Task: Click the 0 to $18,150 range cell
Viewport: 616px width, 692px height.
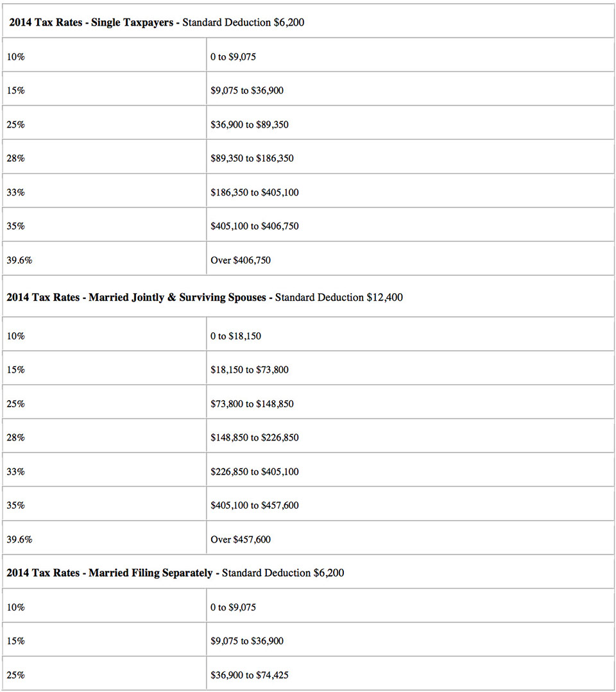Action: (x=235, y=335)
